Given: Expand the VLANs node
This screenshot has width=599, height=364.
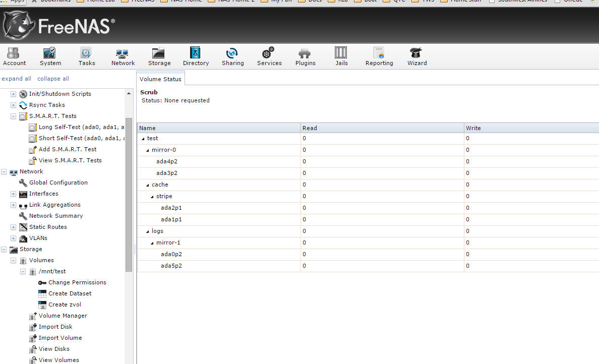Looking at the screenshot, I should point(14,238).
